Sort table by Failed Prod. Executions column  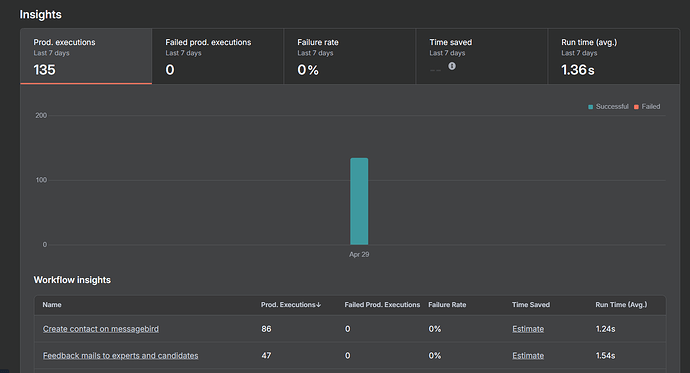(x=382, y=305)
